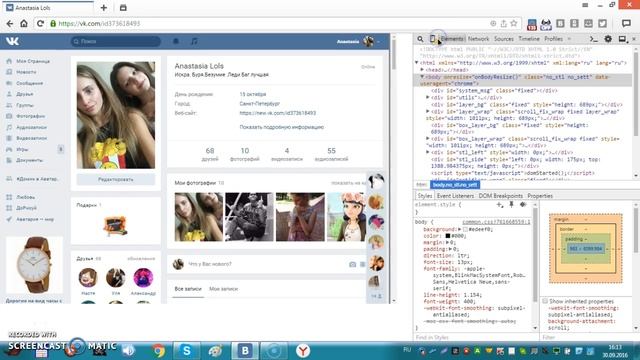This screenshot has height=360, width=640.
Task: Open Chrome from the taskbar
Action: click(159, 351)
